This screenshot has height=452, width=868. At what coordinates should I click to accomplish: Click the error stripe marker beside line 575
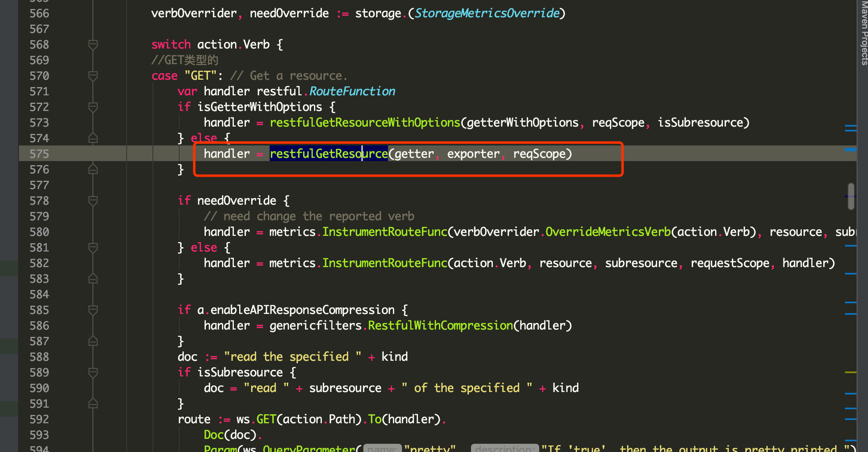(x=850, y=150)
